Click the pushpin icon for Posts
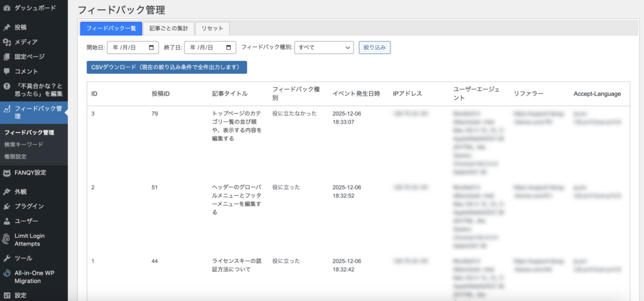Screen dimensions: 644x301 6,28
